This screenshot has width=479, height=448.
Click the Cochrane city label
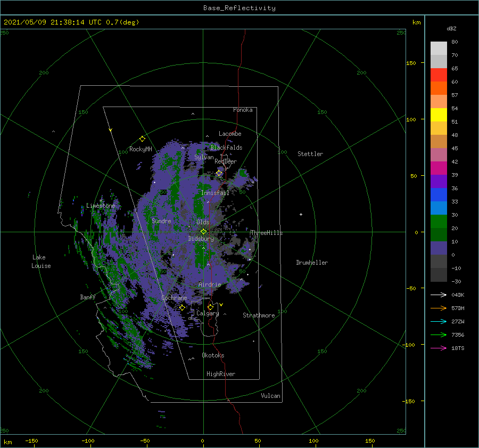point(174,298)
